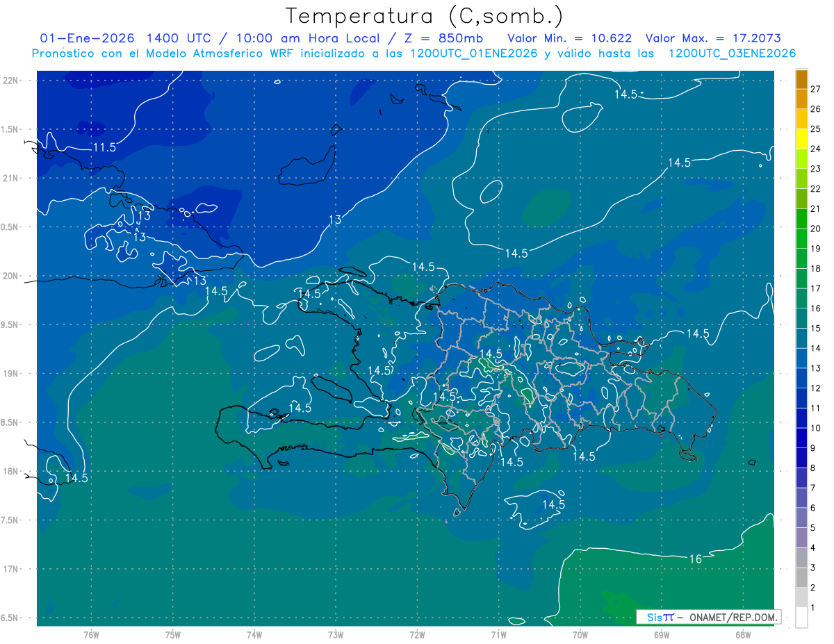The height and width of the screenshot is (644, 834).
Task: Click the 72W longitude axis label
Action: click(417, 635)
